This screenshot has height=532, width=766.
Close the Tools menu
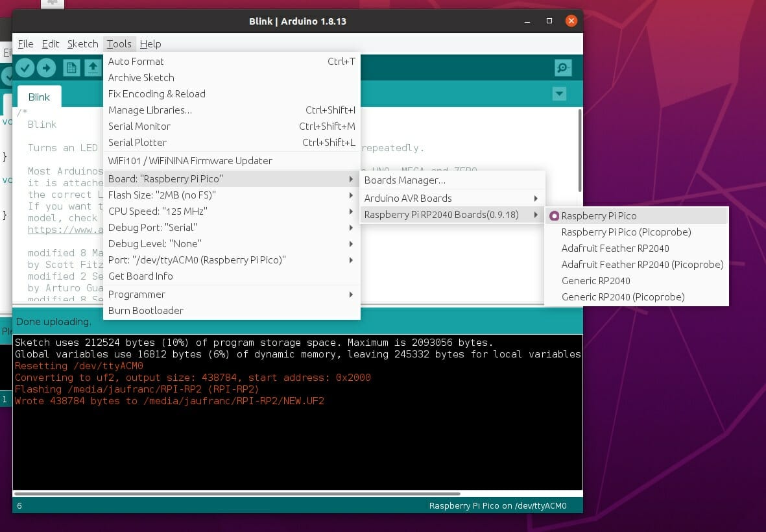click(x=119, y=44)
